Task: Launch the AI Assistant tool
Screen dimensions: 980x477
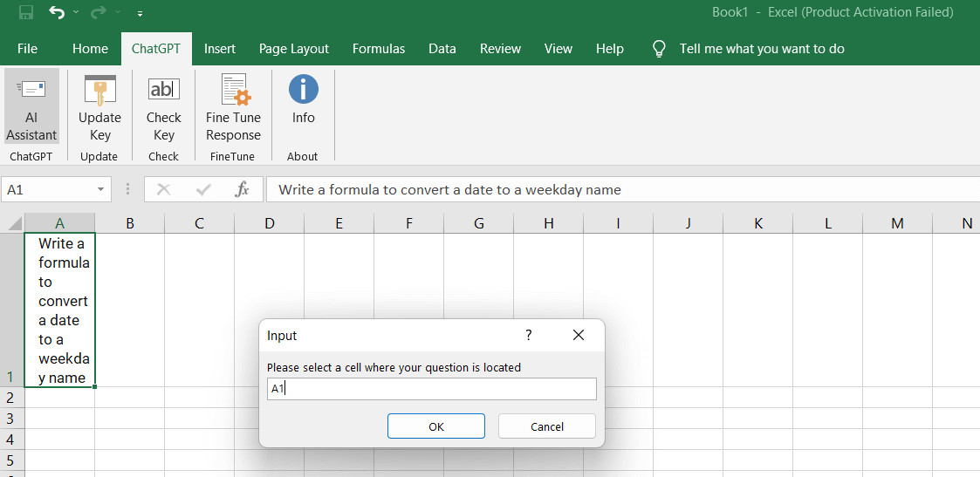Action: click(x=31, y=106)
